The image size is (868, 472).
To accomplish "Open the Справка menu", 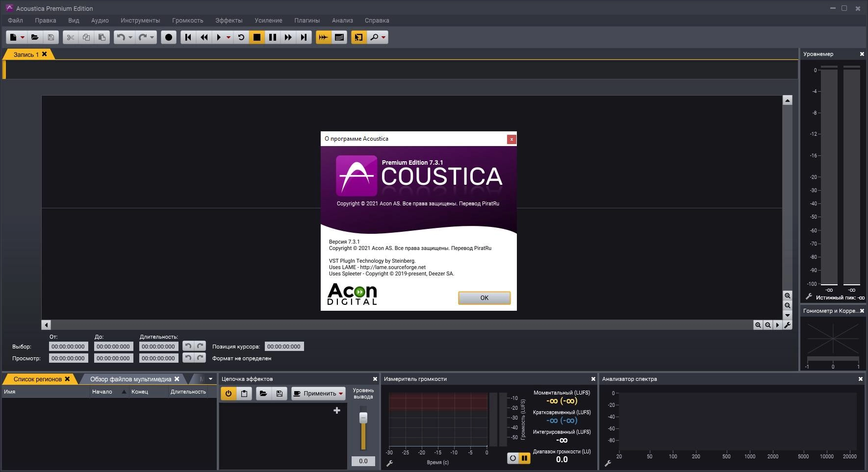I will [377, 21].
